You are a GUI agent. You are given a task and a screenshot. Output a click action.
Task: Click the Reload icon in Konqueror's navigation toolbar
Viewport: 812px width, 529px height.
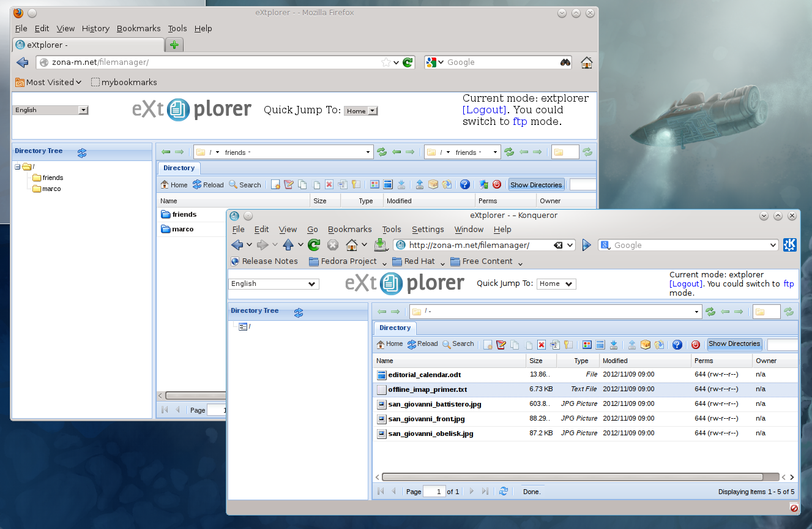coord(314,245)
